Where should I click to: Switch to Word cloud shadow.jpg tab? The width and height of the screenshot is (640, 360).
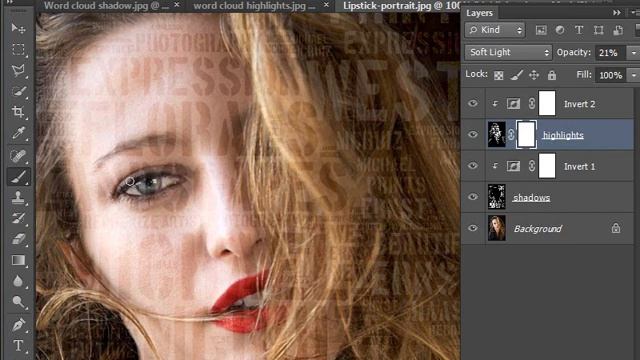pos(106,6)
